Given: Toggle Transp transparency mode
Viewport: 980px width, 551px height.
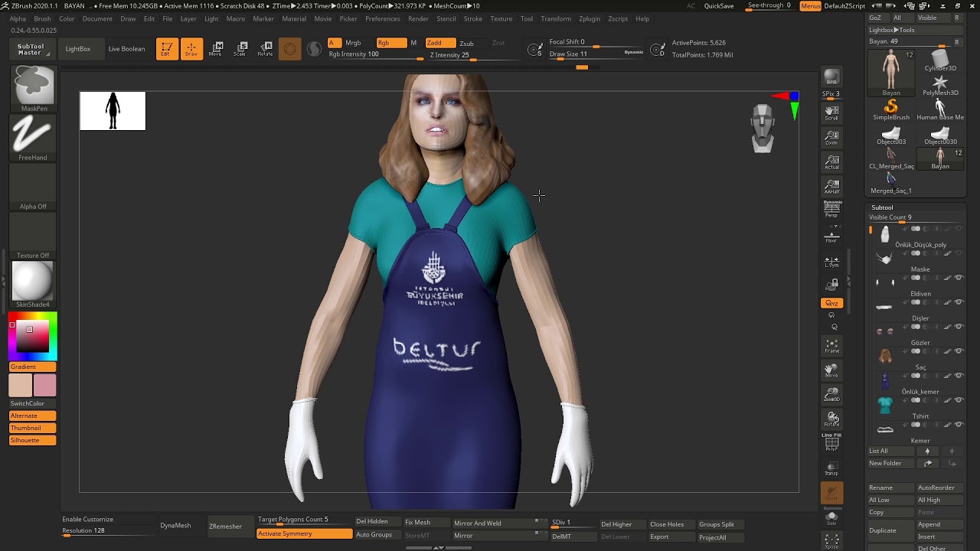Looking at the screenshot, I should tap(831, 468).
